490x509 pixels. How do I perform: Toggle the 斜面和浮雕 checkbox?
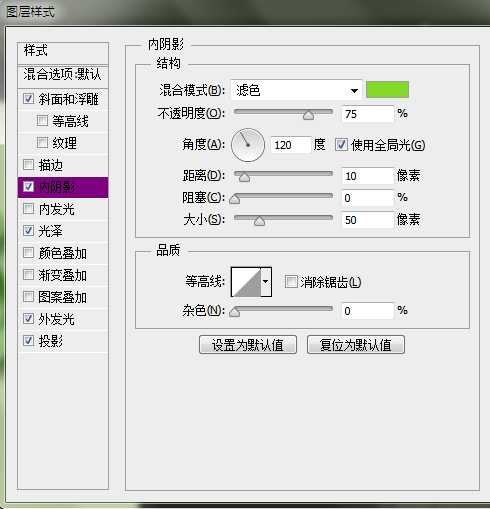point(28,99)
